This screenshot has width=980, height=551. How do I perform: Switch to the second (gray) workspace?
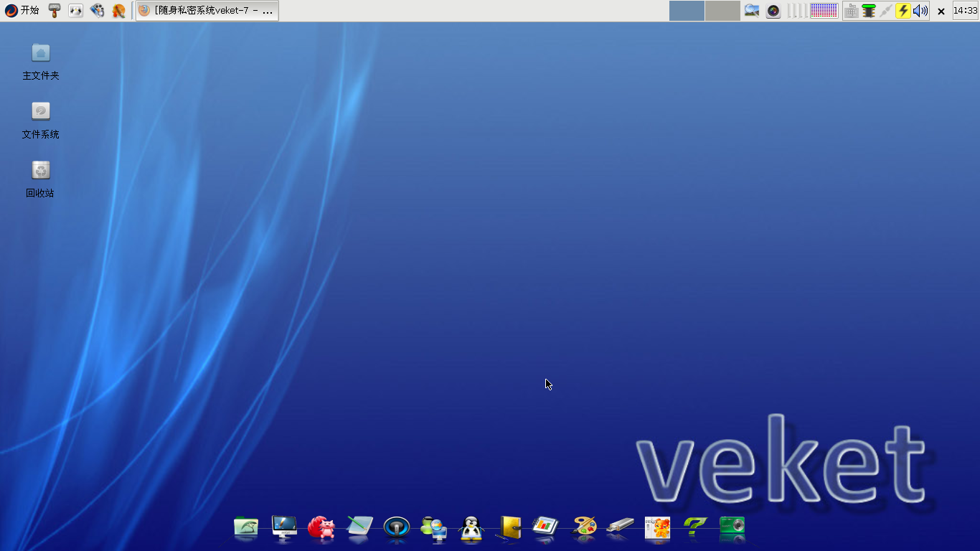click(722, 11)
